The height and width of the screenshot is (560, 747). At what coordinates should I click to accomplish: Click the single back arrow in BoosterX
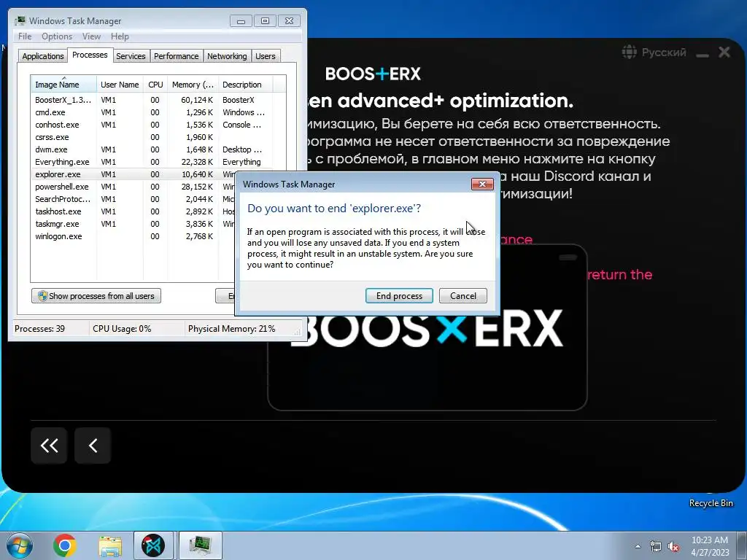coord(93,446)
